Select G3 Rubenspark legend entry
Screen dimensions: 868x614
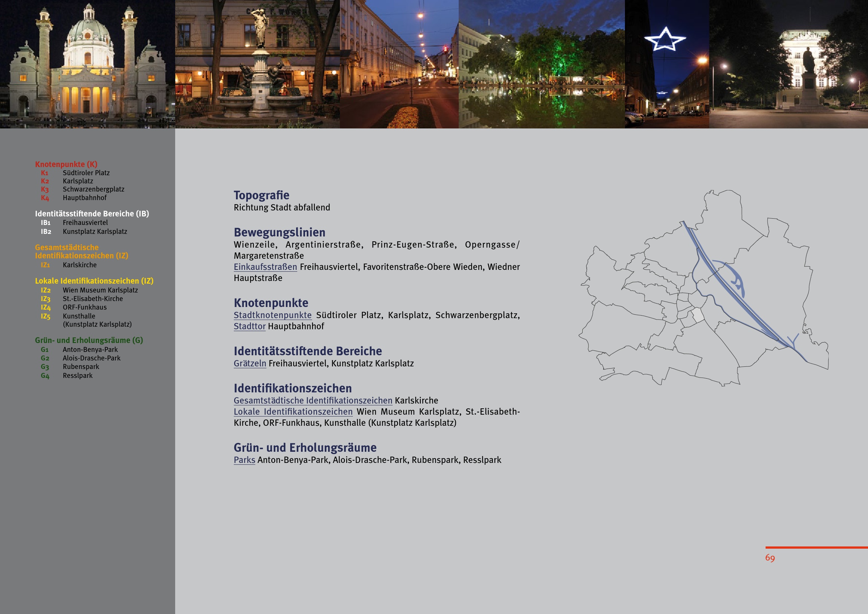(81, 367)
